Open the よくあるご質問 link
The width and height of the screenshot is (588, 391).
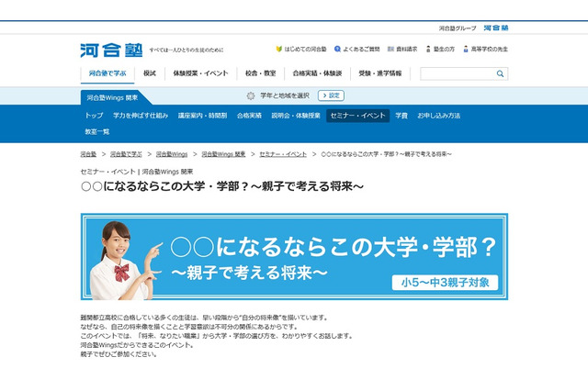click(361, 49)
